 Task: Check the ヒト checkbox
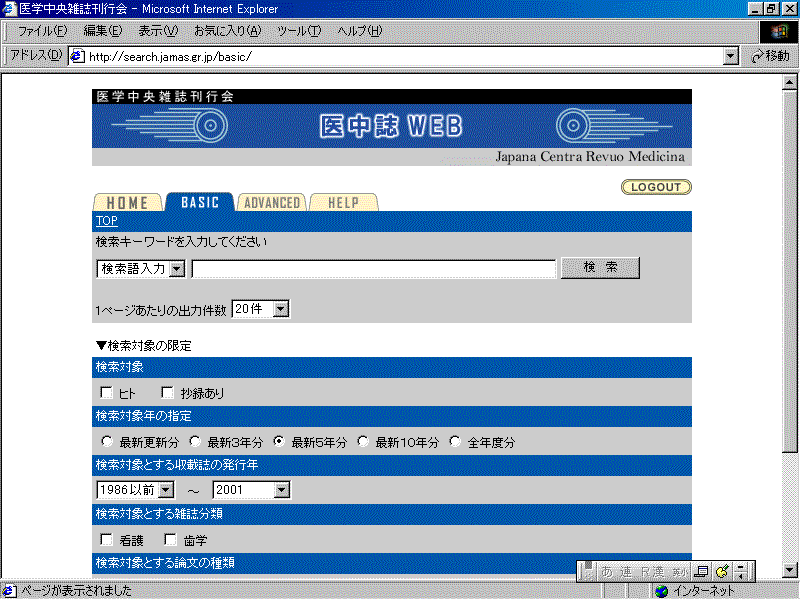(x=106, y=392)
